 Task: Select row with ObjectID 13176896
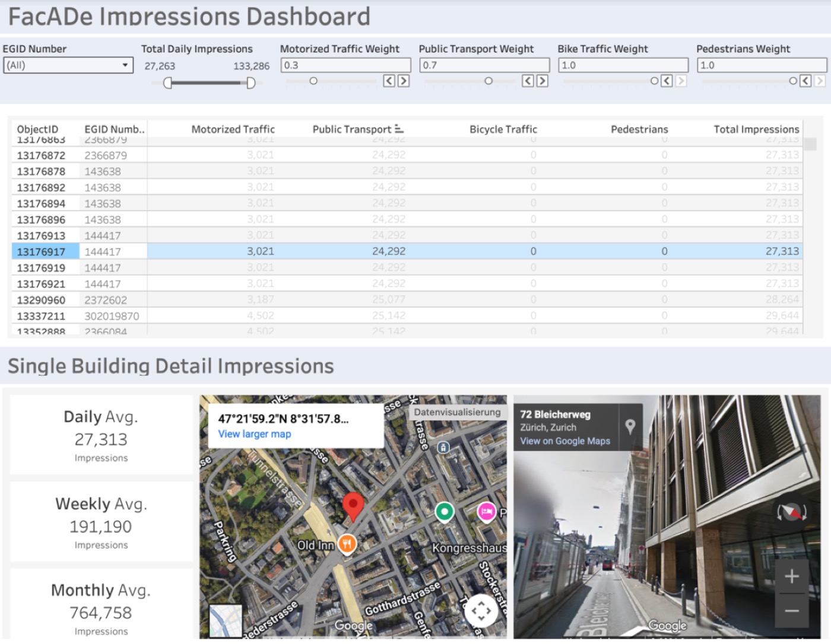pyautogui.click(x=407, y=219)
